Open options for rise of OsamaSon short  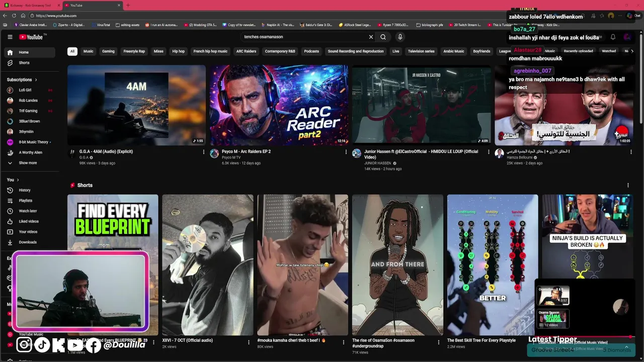[438, 342]
